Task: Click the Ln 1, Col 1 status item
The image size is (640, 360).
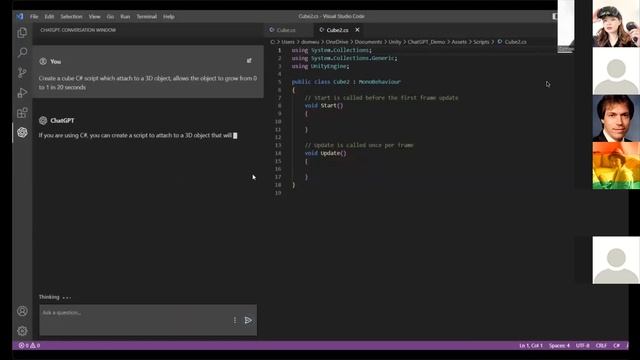Action: tap(531, 346)
